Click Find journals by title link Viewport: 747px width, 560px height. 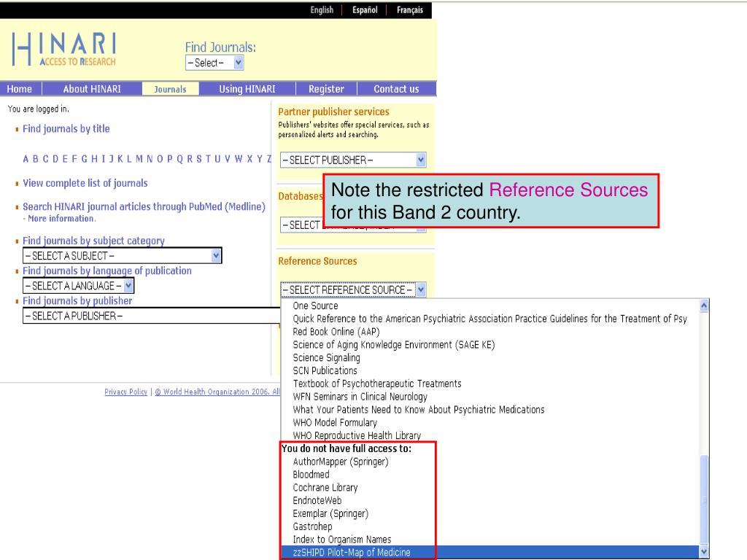[x=66, y=128]
